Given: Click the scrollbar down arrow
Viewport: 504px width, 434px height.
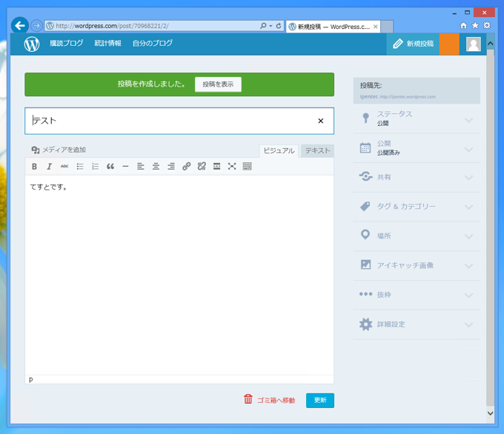Looking at the screenshot, I should point(490,413).
